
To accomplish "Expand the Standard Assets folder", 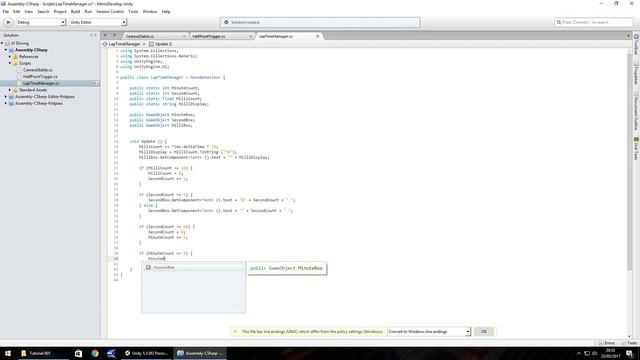I will (x=10, y=90).
